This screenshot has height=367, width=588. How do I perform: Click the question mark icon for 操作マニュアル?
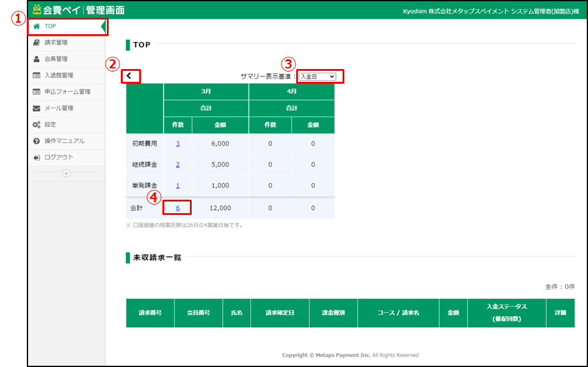37,141
